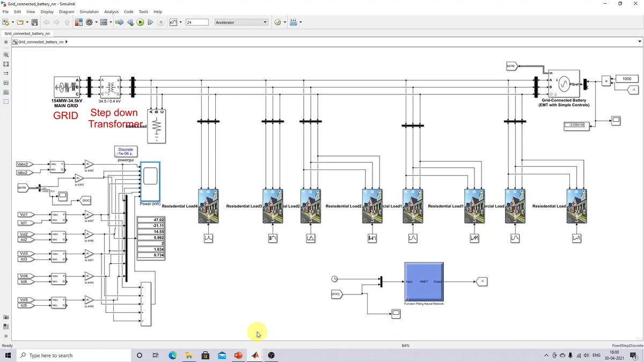The width and height of the screenshot is (644, 362).
Task: Click the Fit-to-view icon in the left palette
Action: (x=6, y=64)
